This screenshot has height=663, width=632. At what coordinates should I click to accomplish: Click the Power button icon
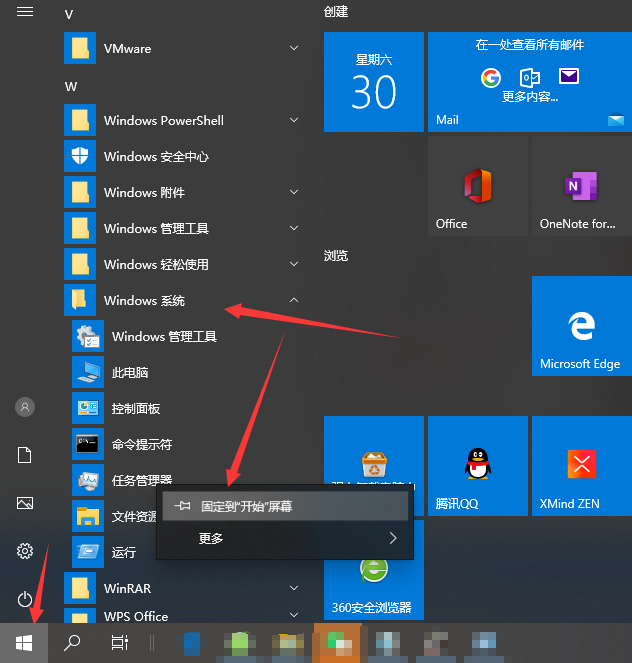click(x=25, y=599)
